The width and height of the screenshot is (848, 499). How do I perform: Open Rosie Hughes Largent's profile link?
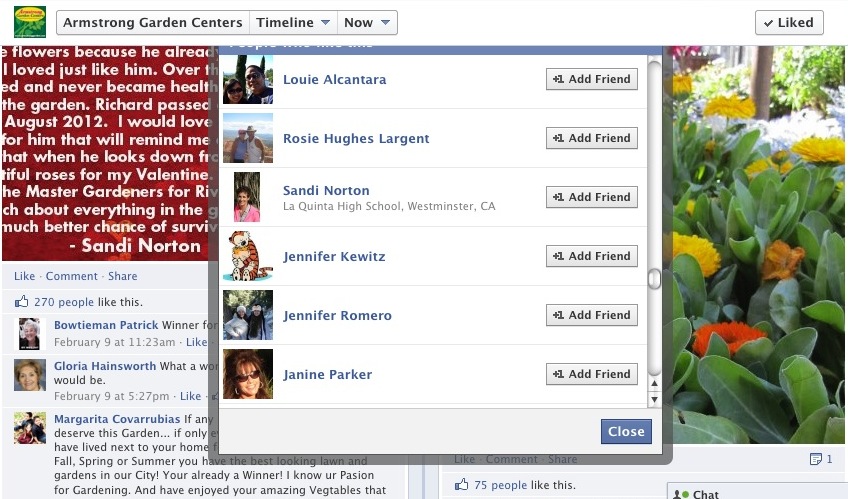pyautogui.click(x=356, y=138)
